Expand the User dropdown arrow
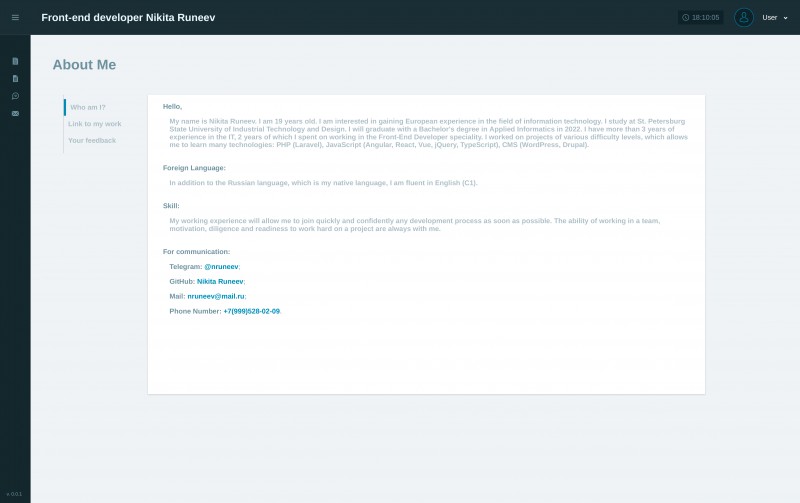Image resolution: width=800 pixels, height=503 pixels. click(x=785, y=18)
